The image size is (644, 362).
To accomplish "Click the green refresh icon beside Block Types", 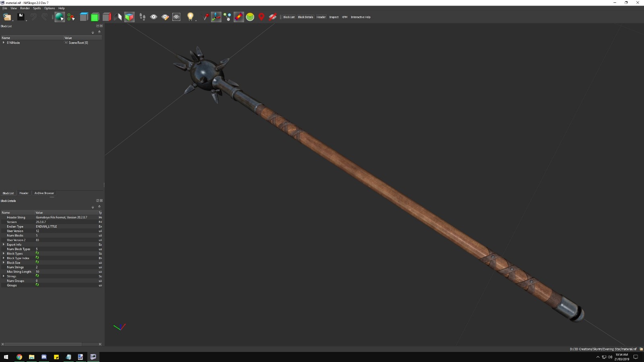I will [x=37, y=253].
